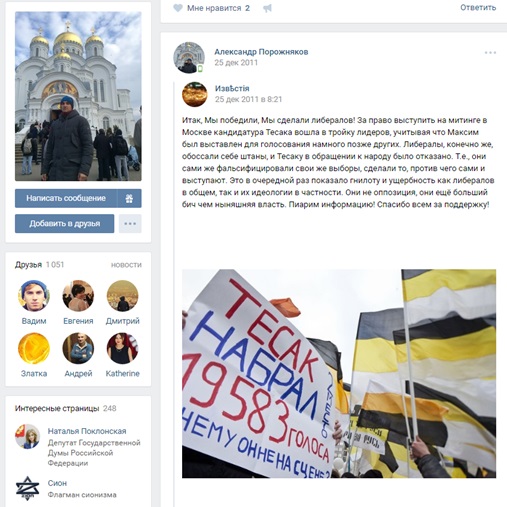Expand the profile actions three-dot button

pyautogui.click(x=130, y=223)
